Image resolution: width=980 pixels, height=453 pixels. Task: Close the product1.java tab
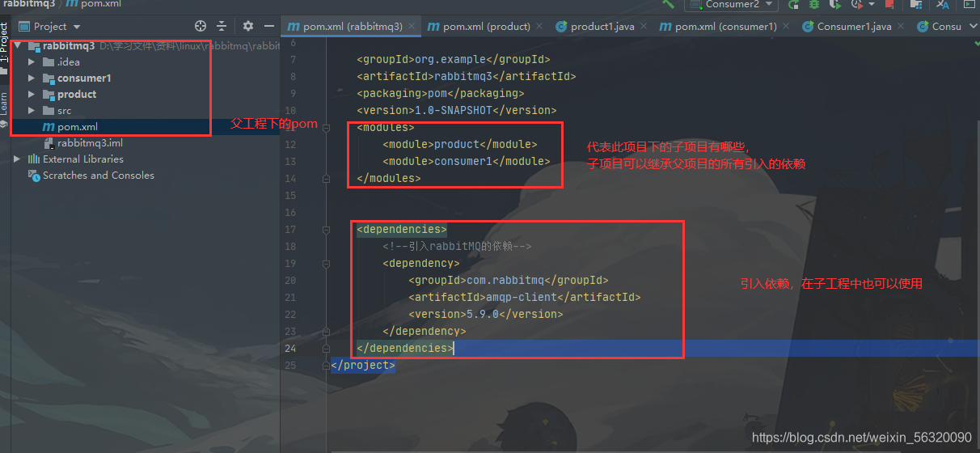[644, 26]
